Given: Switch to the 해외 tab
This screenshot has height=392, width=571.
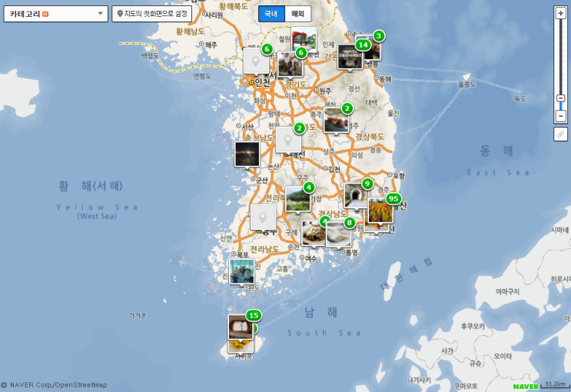Looking at the screenshot, I should [x=297, y=14].
